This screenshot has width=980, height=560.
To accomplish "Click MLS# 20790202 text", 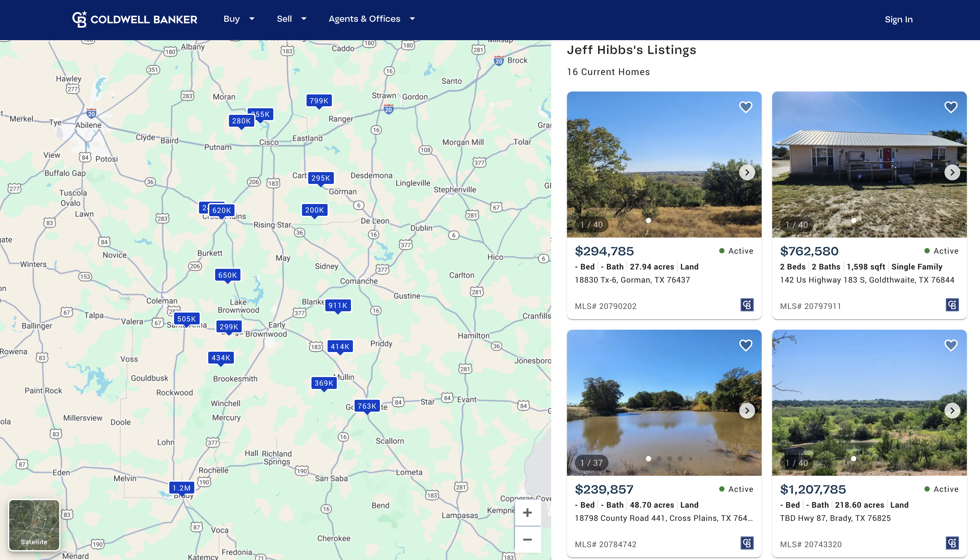I will 605,306.
